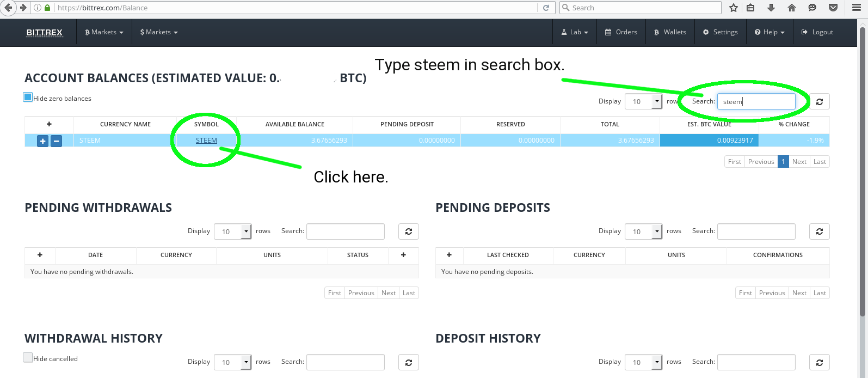Click the -1.9% change cell

pyautogui.click(x=794, y=141)
